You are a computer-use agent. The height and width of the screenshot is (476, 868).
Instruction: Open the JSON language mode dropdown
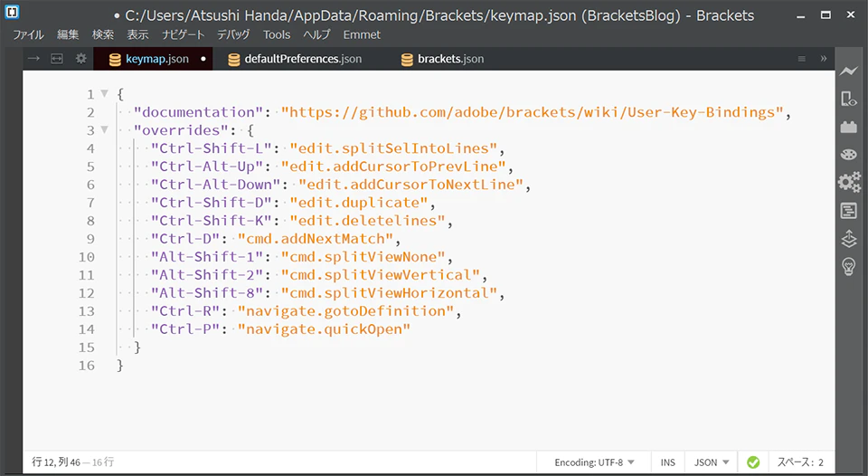point(711,462)
